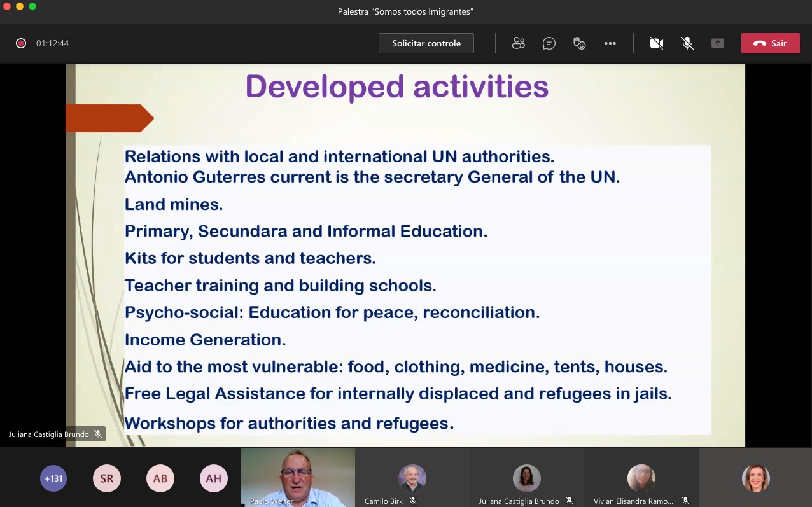Click Aid to the most vulnerable line
Image resolution: width=812 pixels, height=507 pixels.
click(396, 367)
